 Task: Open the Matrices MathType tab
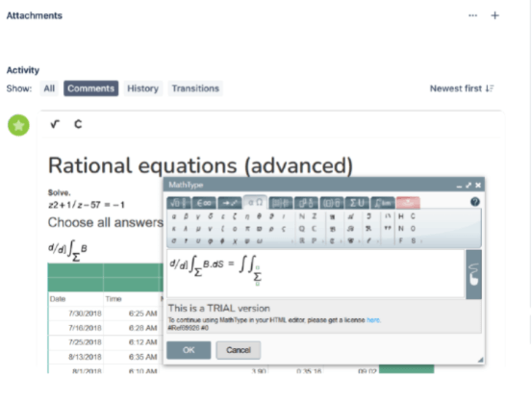(281, 203)
